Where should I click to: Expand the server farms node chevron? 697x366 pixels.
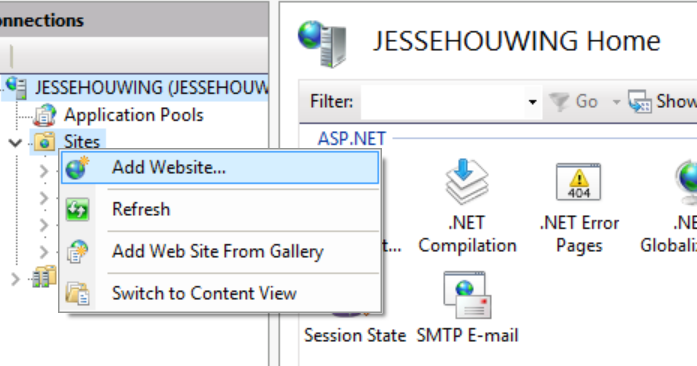click(x=15, y=279)
